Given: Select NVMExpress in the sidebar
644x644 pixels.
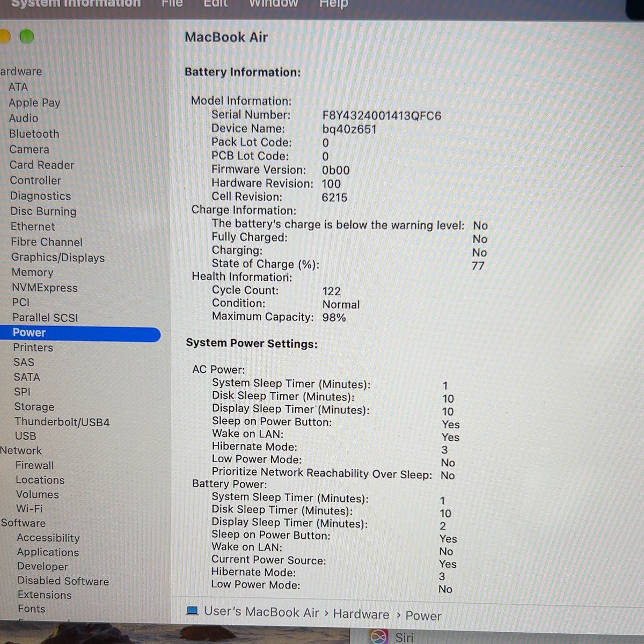Looking at the screenshot, I should point(45,288).
